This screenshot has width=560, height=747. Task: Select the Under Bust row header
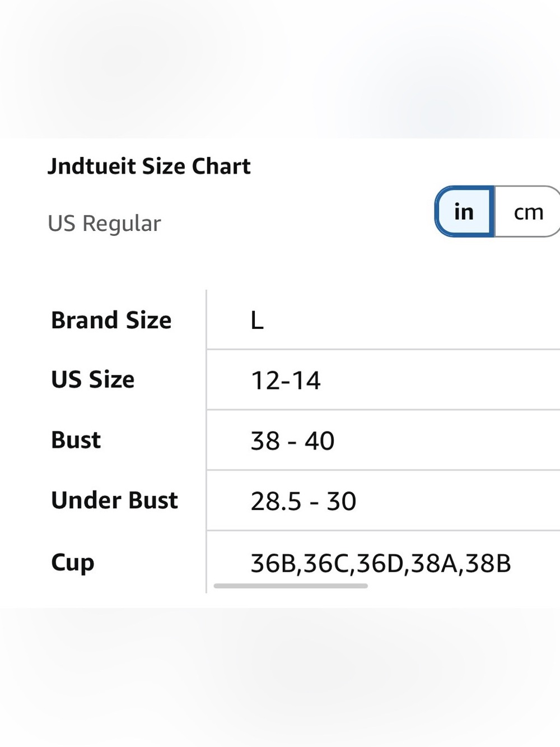[114, 500]
